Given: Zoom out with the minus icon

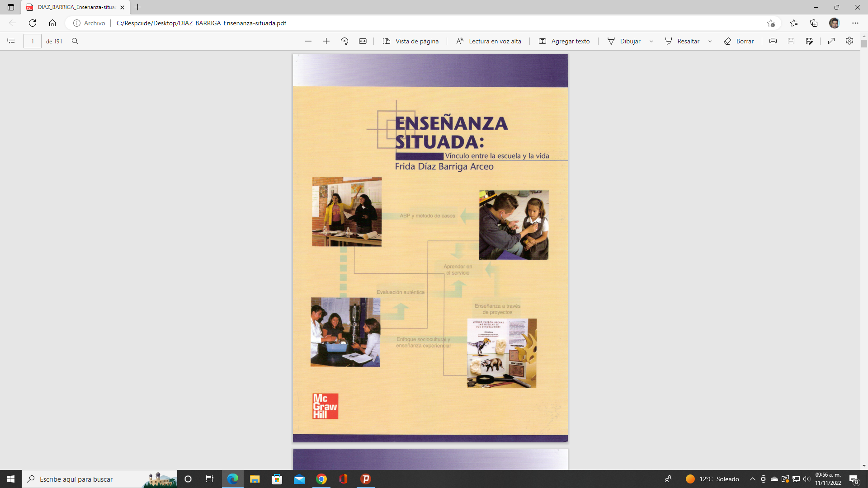Looking at the screenshot, I should point(308,41).
